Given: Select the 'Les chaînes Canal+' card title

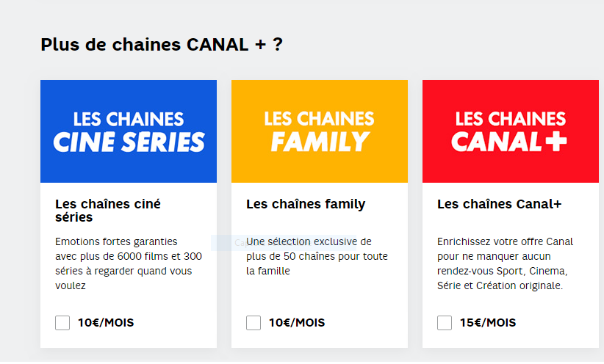Looking at the screenshot, I should (499, 204).
